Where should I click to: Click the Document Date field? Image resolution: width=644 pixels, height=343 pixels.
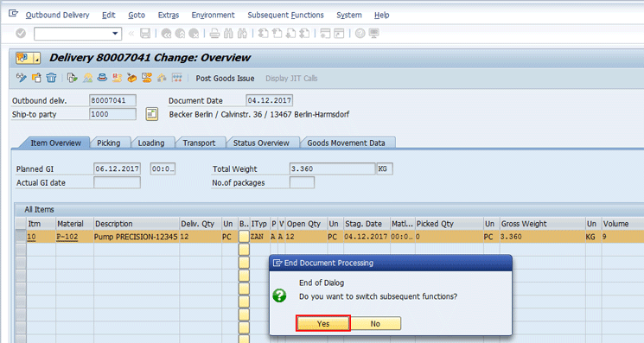tap(270, 100)
